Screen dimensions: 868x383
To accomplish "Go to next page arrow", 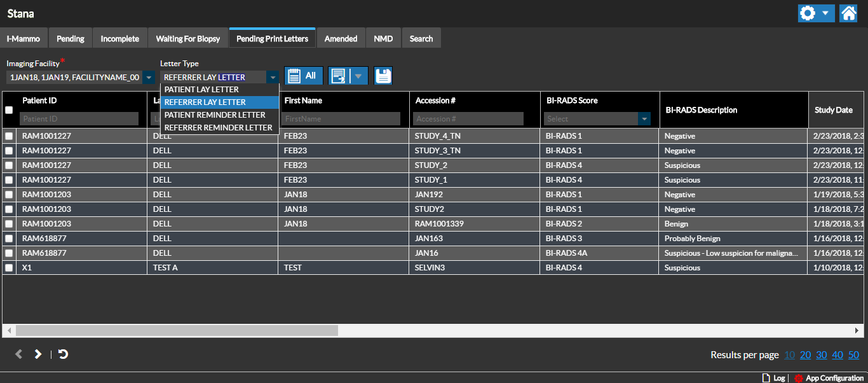I will (38, 354).
